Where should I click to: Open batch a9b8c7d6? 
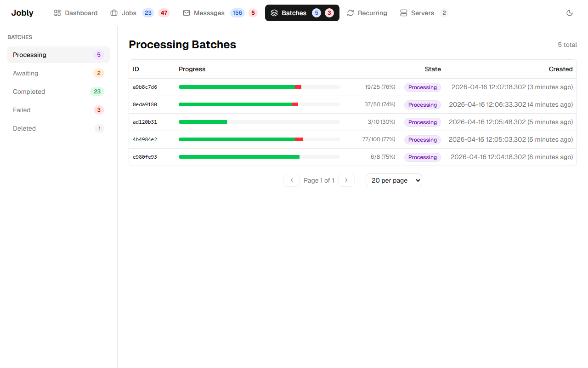145,87
